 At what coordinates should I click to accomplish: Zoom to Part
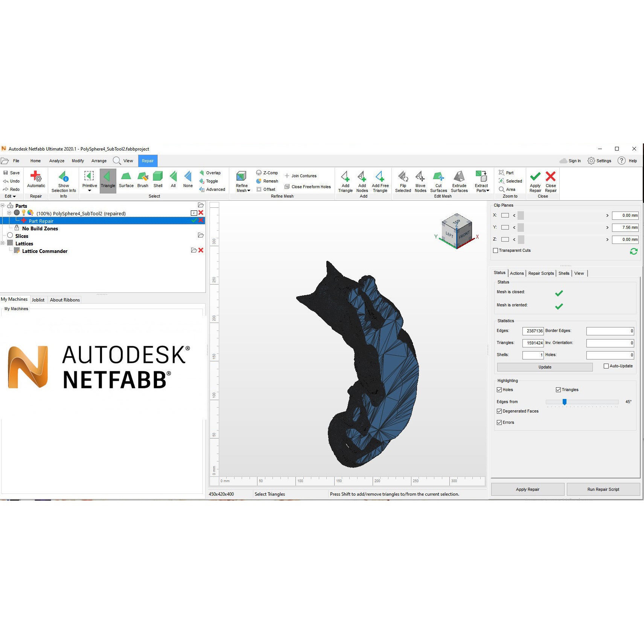tap(506, 173)
